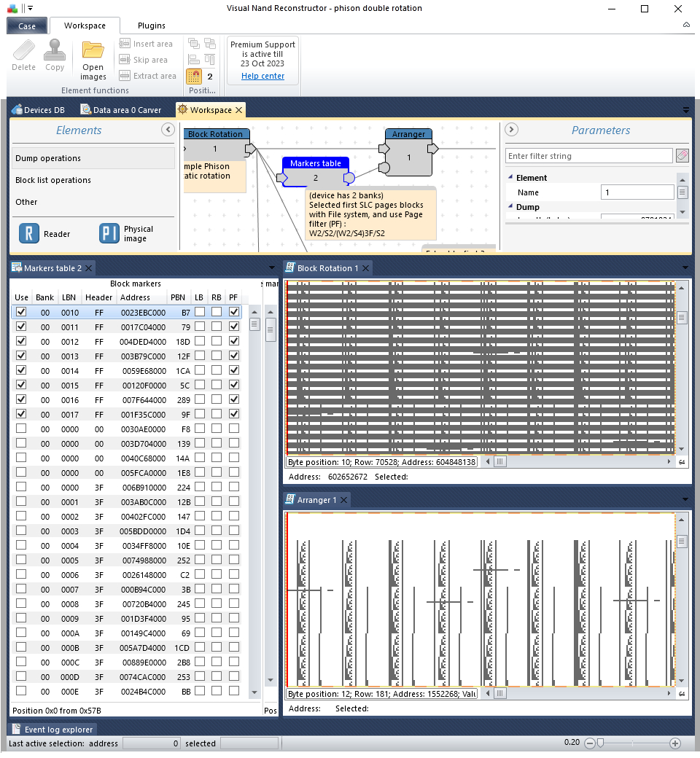Click Block Rotation horizontal scrollbar thumb
The image size is (700, 758).
tap(499, 461)
